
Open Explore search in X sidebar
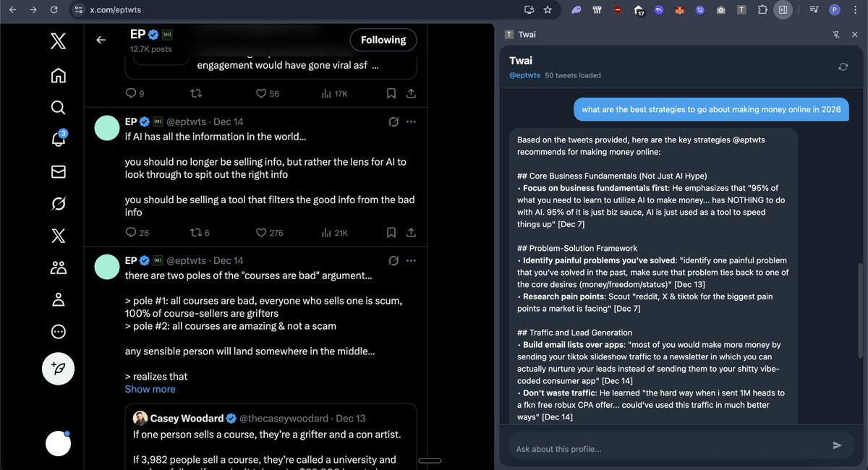(x=59, y=108)
